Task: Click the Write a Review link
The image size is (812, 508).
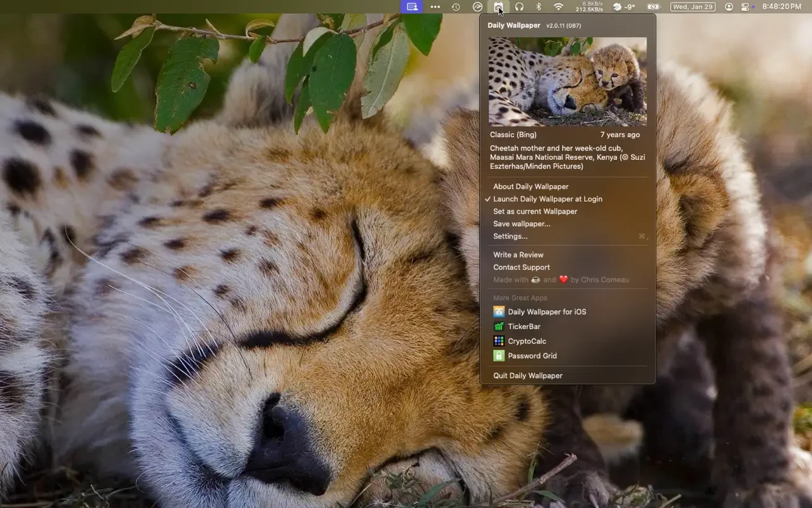Action: point(518,255)
